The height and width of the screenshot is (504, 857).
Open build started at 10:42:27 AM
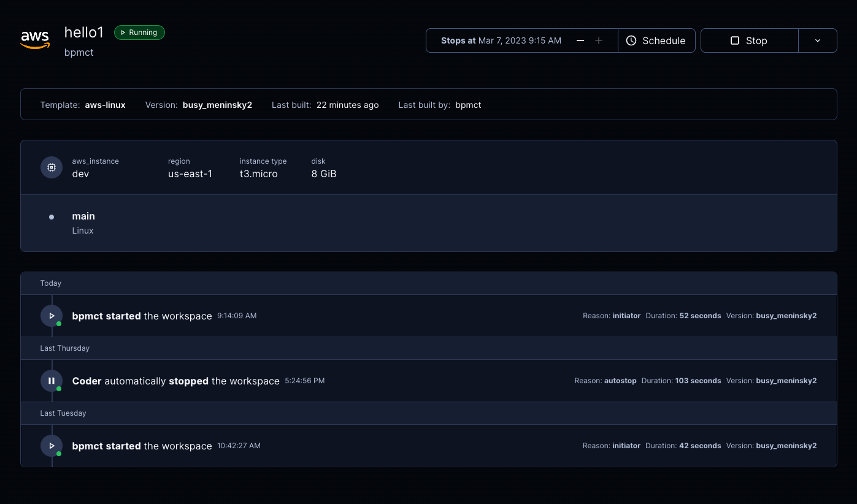click(429, 446)
